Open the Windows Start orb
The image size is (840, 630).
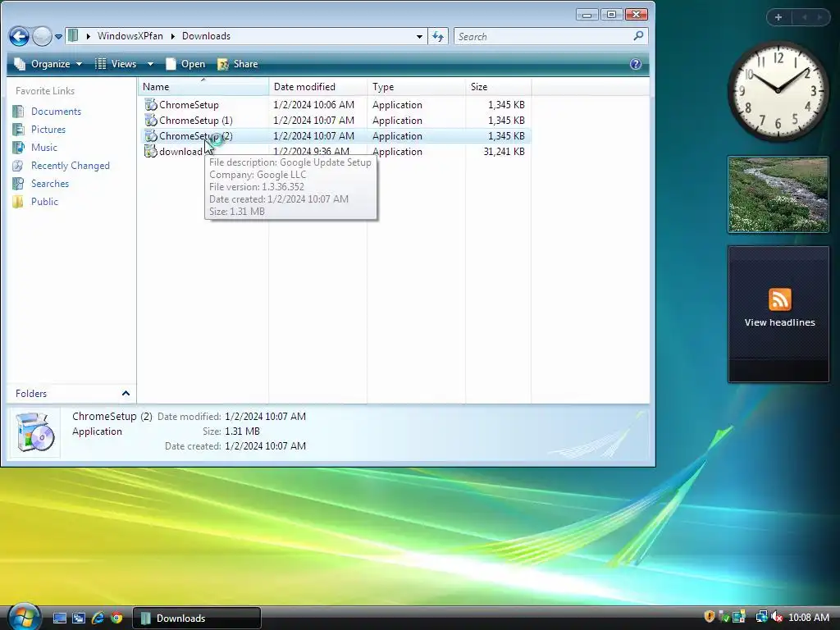pos(24,617)
